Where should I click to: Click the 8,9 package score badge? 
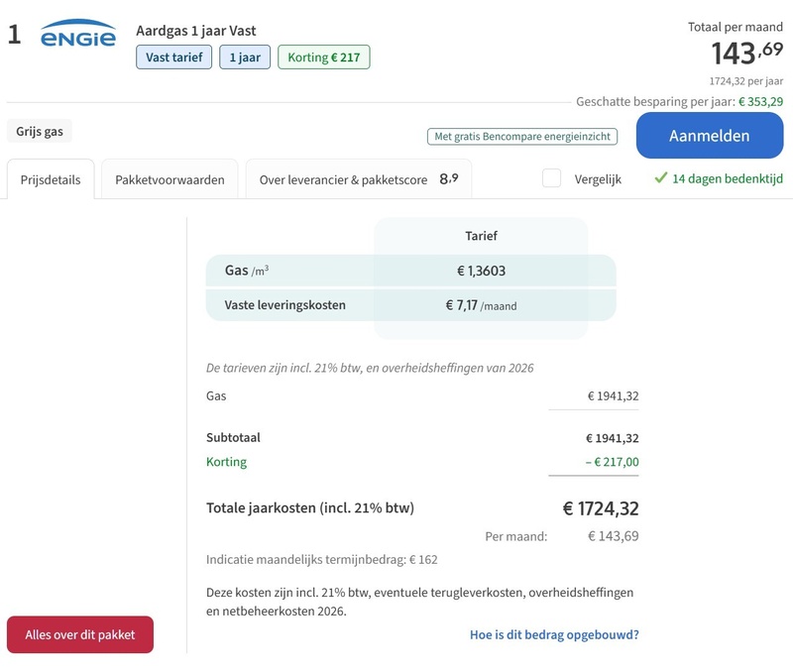pyautogui.click(x=449, y=179)
